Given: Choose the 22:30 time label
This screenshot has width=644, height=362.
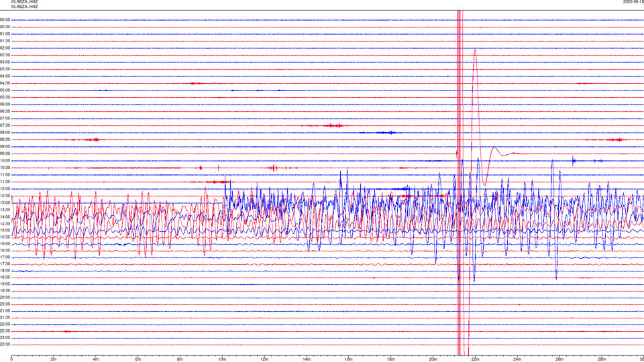Looking at the screenshot, I should 5,330.
